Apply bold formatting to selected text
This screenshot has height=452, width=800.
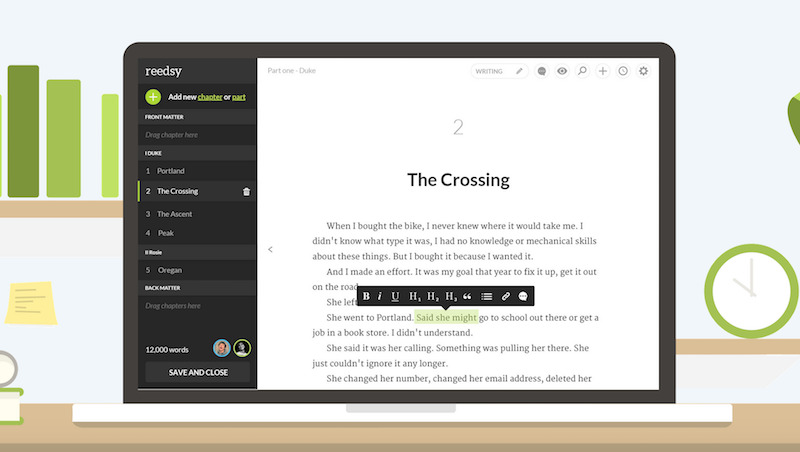[x=366, y=296]
